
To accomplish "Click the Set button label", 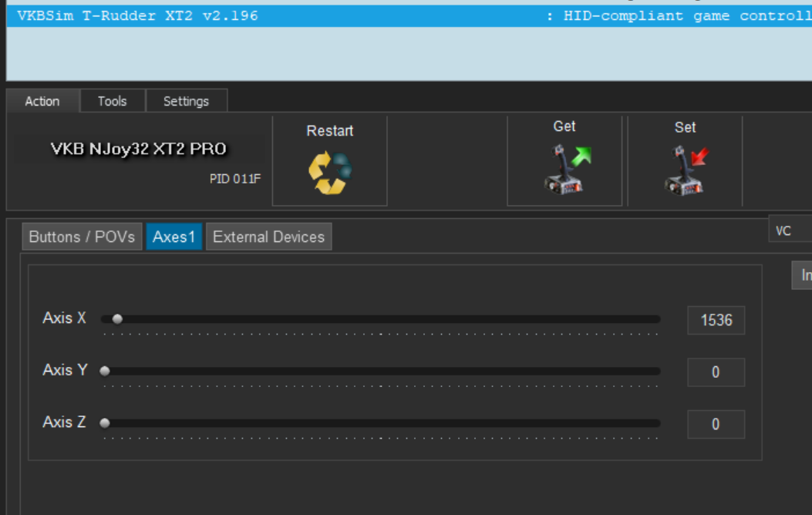I will coord(685,127).
